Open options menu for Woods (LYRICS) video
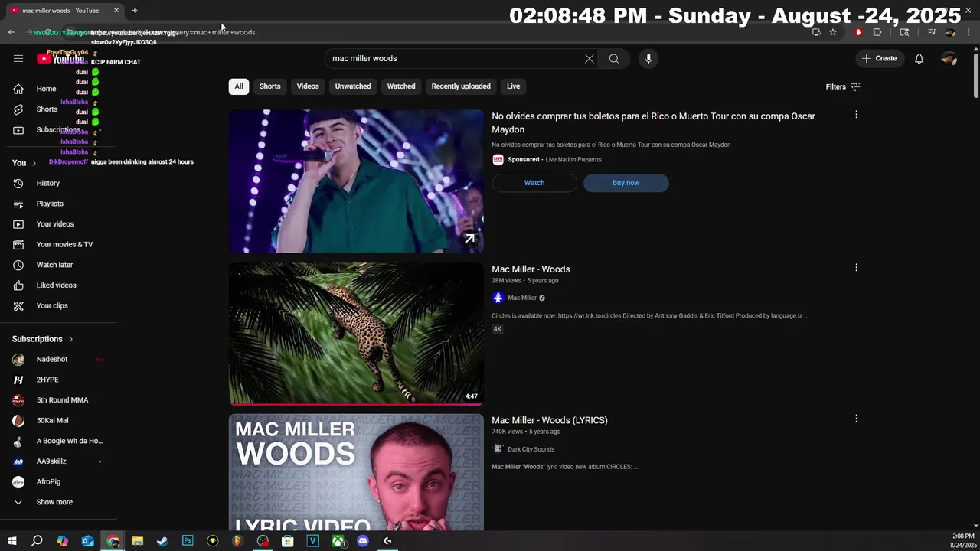 click(856, 419)
